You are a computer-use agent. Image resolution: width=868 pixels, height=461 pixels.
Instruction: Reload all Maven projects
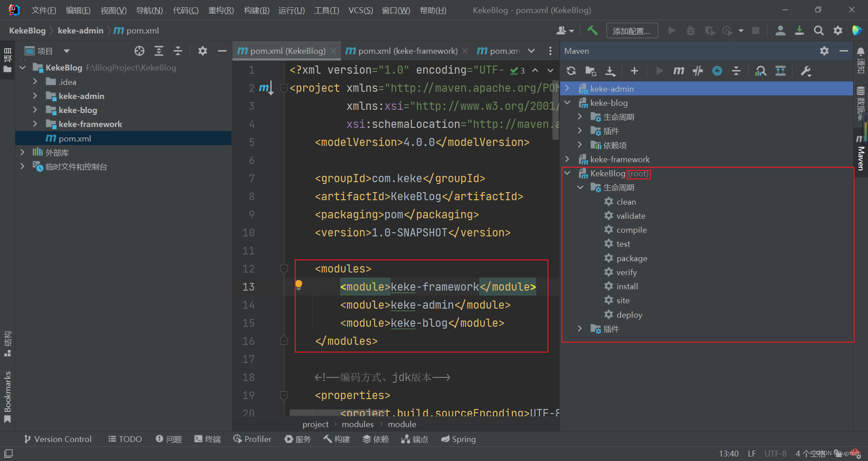click(571, 71)
